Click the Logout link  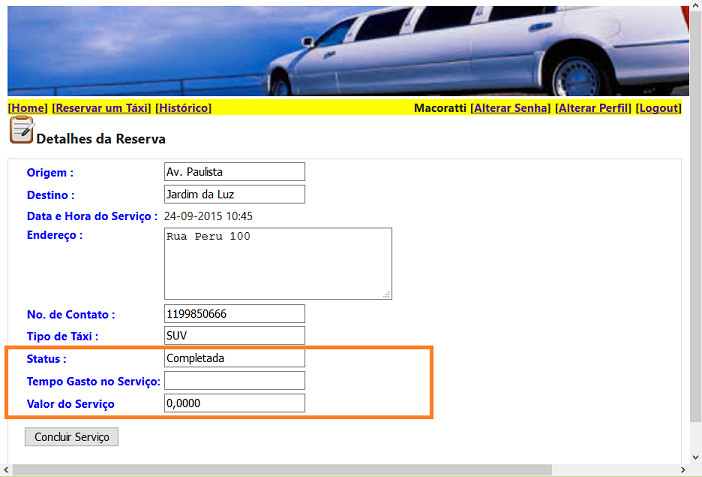(659, 108)
